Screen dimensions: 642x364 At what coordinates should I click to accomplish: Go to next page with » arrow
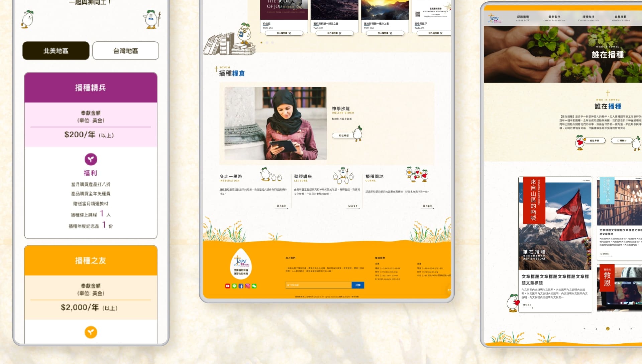click(x=631, y=329)
